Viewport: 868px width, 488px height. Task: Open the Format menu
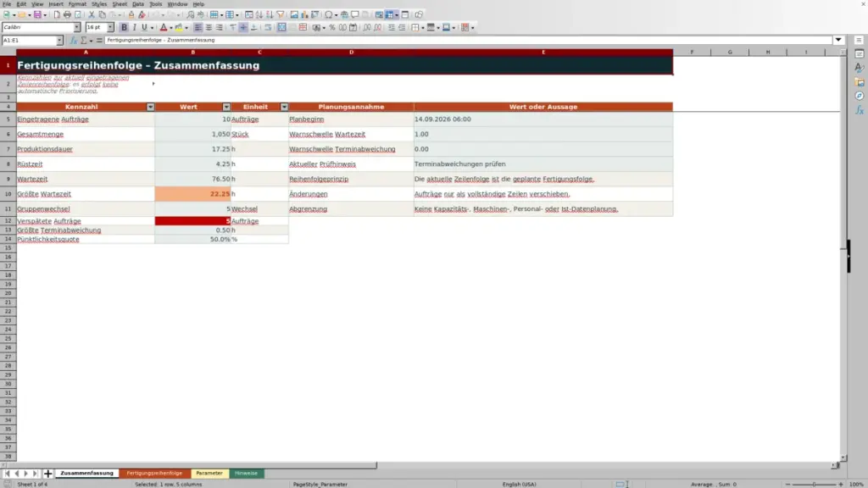tap(77, 4)
